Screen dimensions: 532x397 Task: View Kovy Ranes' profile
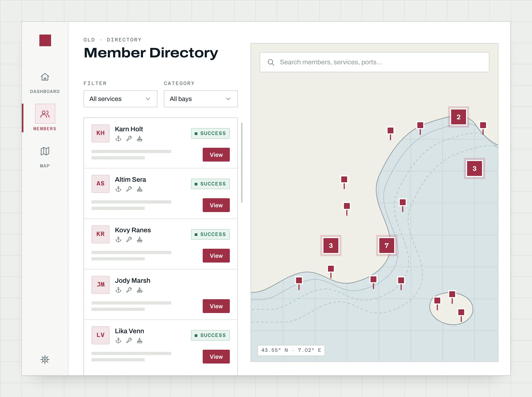216,256
